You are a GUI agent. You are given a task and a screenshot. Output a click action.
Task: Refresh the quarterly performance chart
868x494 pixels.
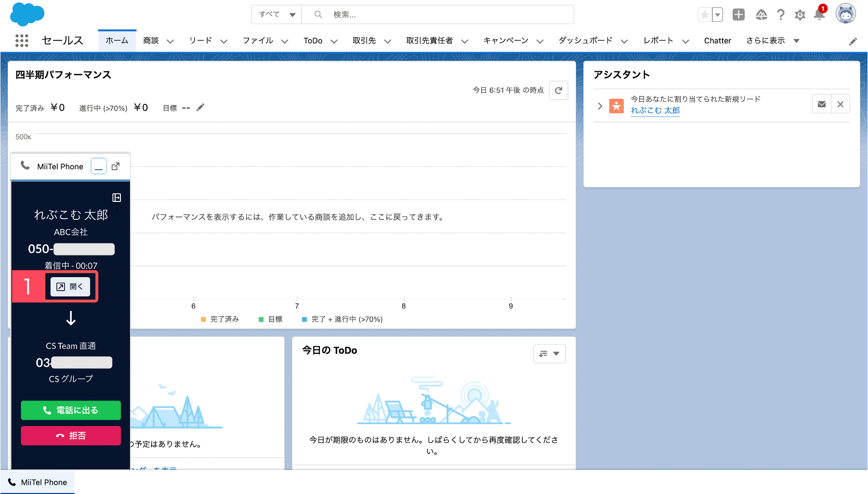pyautogui.click(x=559, y=90)
